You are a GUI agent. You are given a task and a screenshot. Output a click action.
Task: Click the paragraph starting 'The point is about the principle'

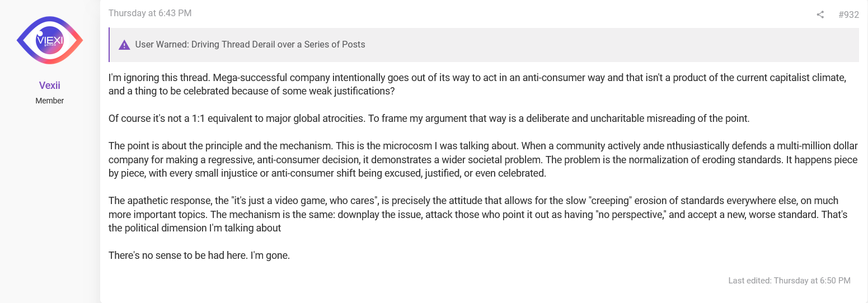point(483,159)
